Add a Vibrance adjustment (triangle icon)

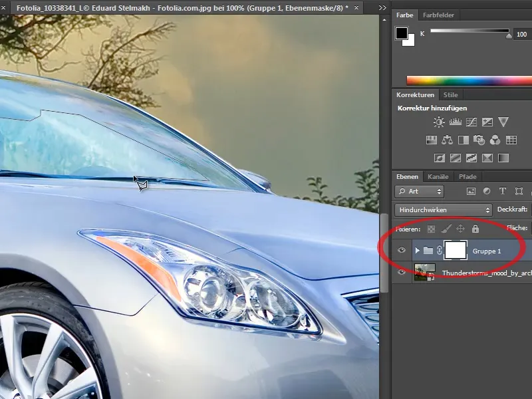(x=503, y=122)
